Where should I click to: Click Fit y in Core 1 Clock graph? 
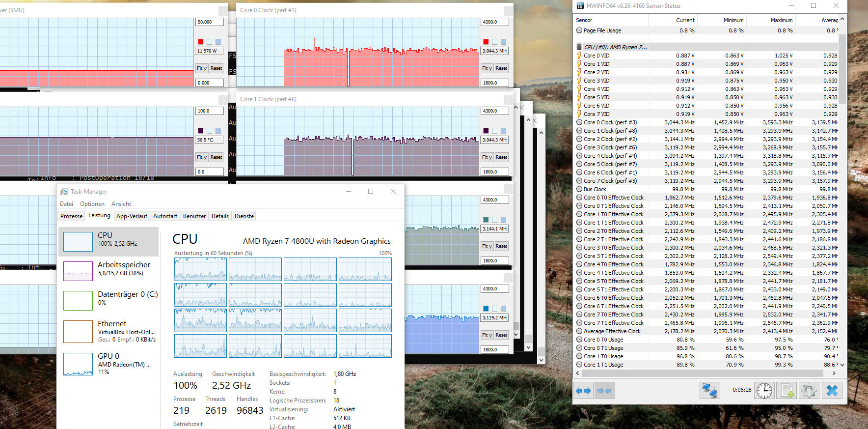pos(487,157)
